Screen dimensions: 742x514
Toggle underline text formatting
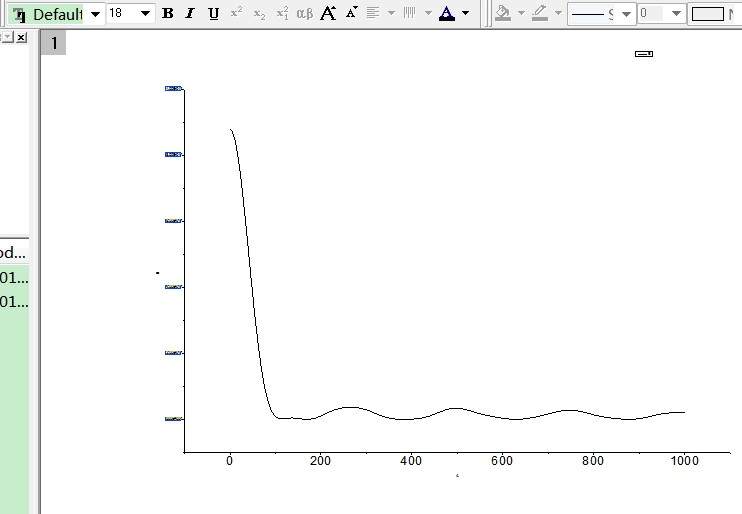213,13
